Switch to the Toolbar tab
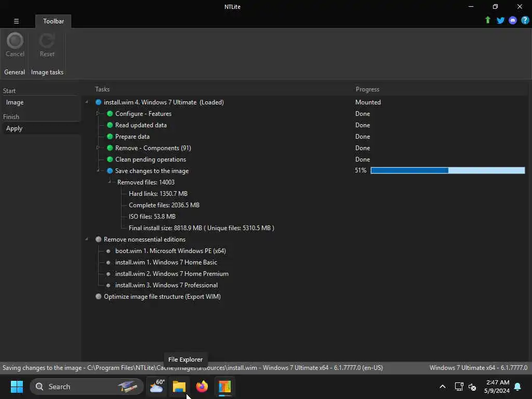Screen dimensions: 532x399 [54, 21]
